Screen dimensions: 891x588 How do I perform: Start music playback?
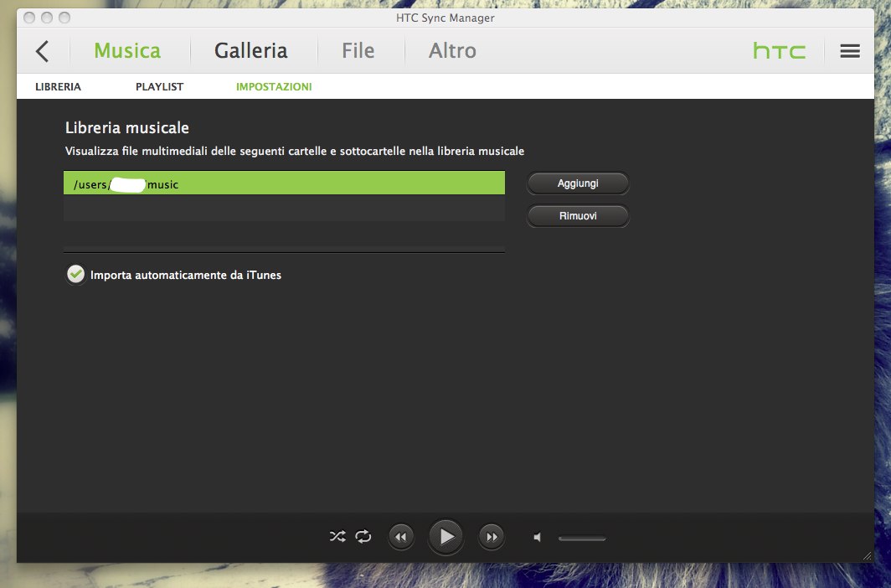(x=446, y=537)
